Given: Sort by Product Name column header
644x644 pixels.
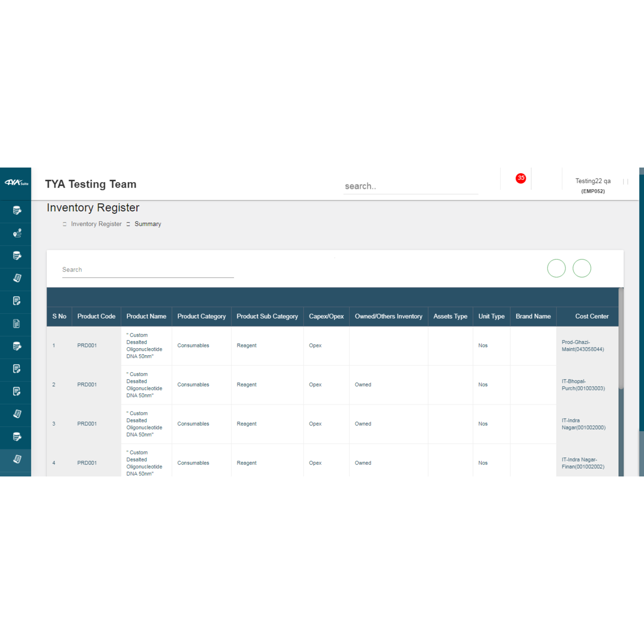Looking at the screenshot, I should point(146,316).
